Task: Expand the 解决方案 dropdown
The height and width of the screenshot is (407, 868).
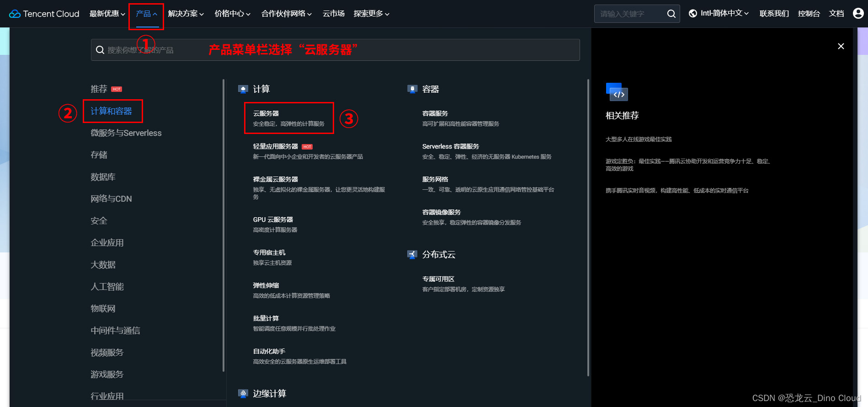Action: (x=186, y=14)
